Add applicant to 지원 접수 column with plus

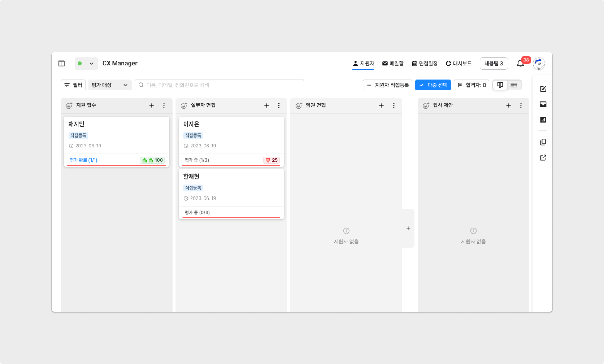pos(152,105)
